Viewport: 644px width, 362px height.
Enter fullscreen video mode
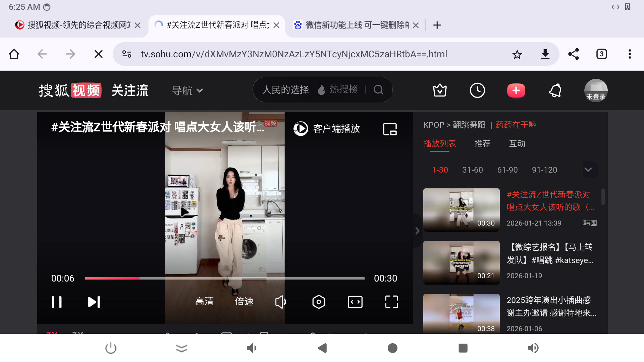pos(391,302)
